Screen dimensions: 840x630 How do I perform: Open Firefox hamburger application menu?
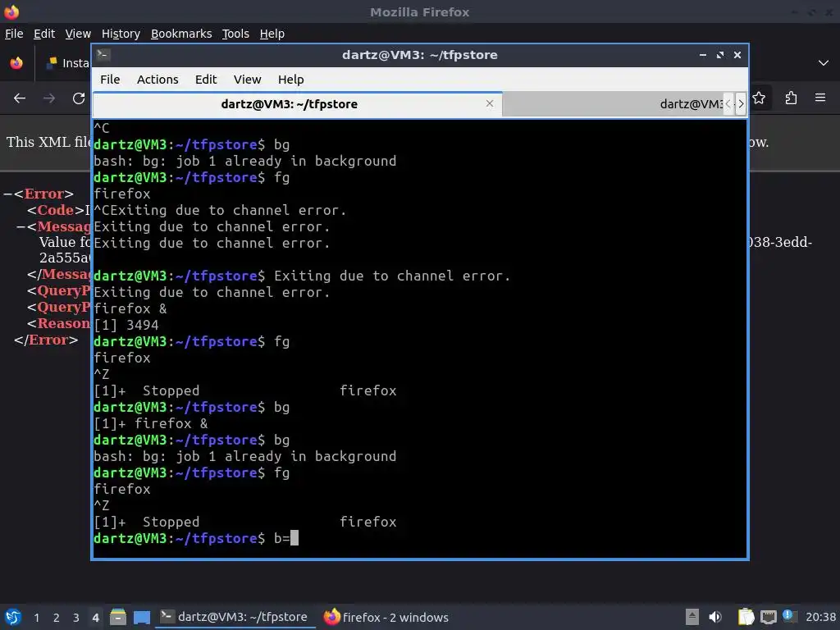[x=820, y=98]
